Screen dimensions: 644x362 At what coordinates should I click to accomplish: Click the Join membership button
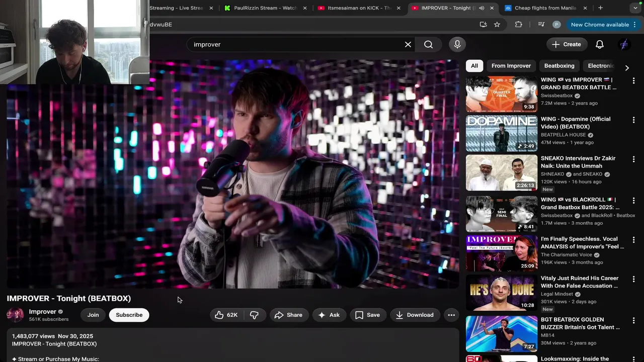click(93, 315)
